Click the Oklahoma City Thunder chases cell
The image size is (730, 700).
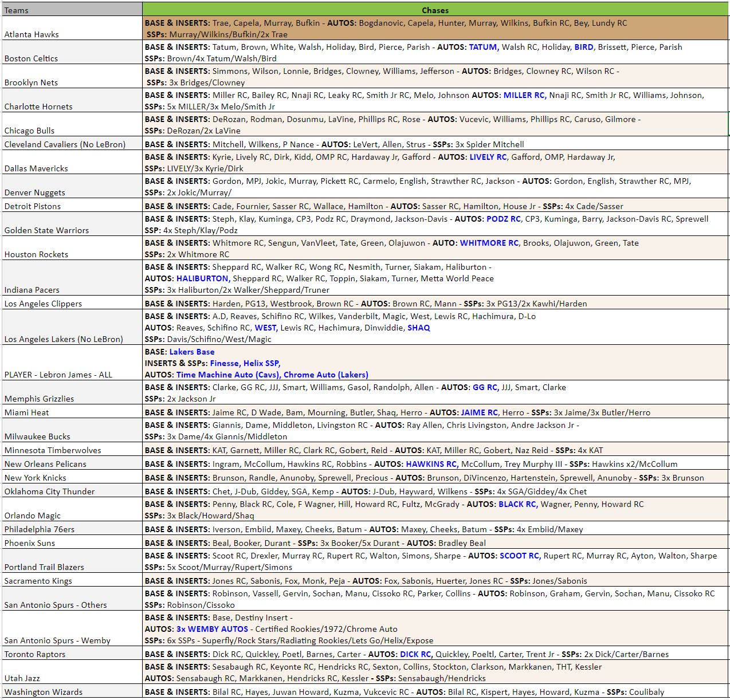point(435,491)
